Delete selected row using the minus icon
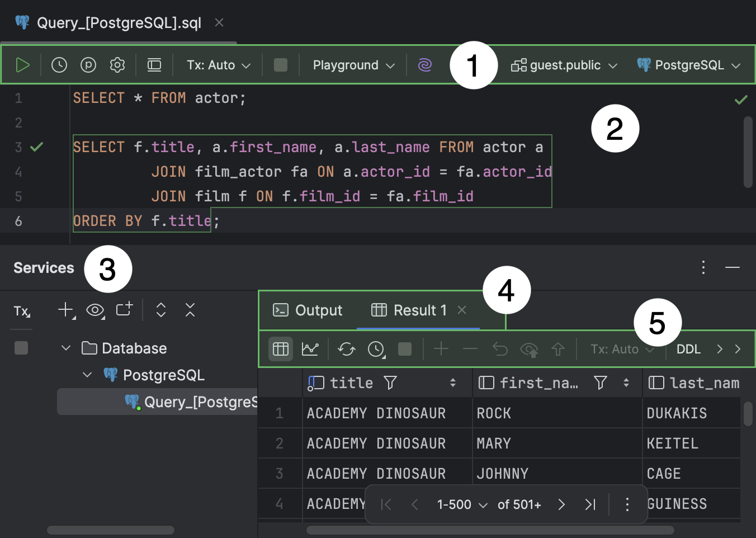756x538 pixels. click(470, 348)
